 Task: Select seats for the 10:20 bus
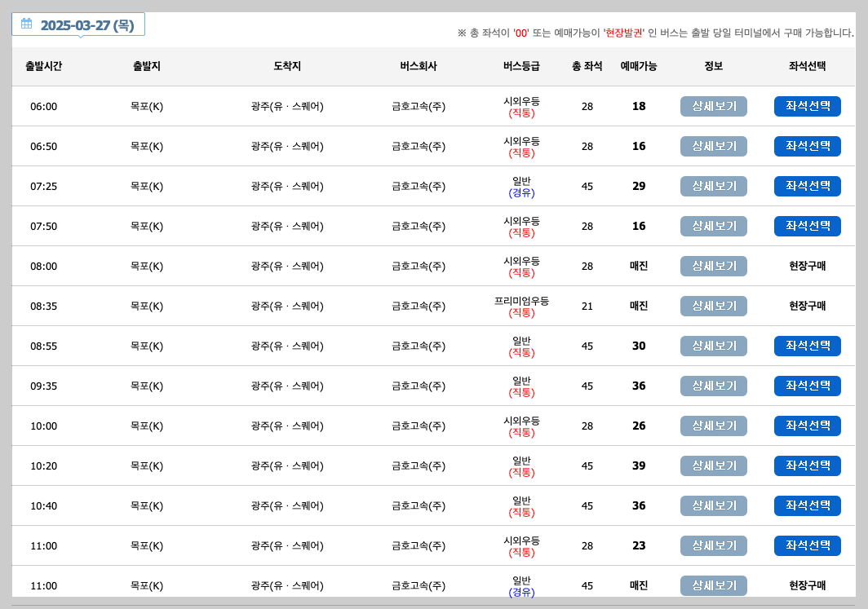[x=807, y=466]
